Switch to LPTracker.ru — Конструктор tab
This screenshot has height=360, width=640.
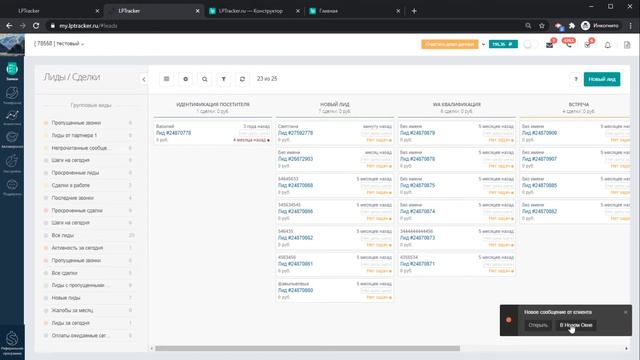point(251,11)
